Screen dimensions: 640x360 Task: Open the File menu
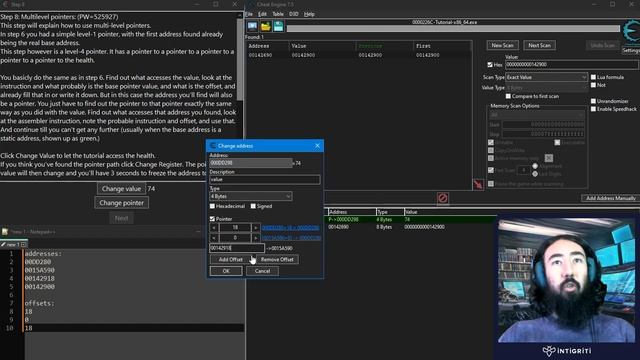pyautogui.click(x=249, y=14)
